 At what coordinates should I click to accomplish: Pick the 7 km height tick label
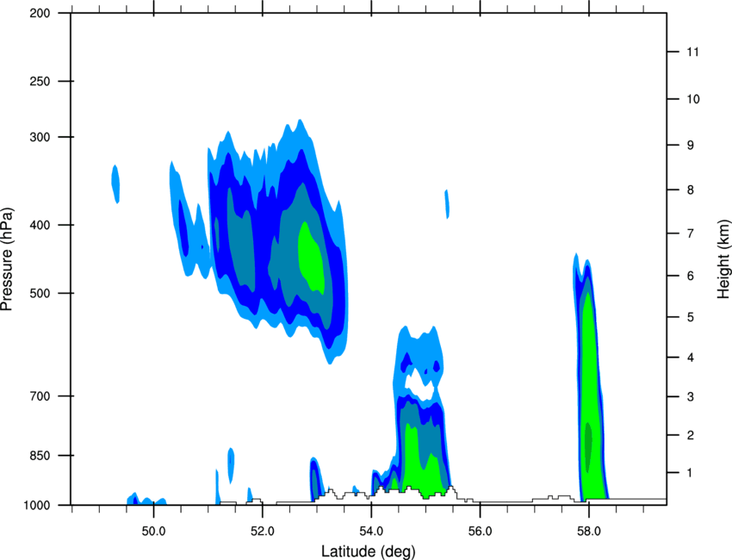[691, 233]
